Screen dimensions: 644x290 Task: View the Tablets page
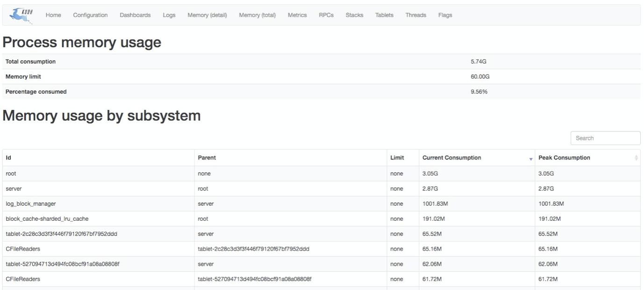[x=384, y=15]
